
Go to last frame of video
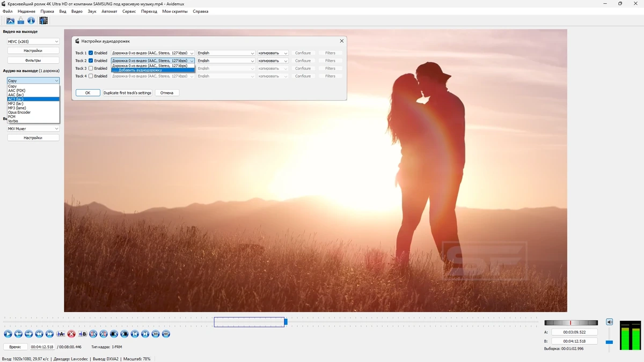click(x=145, y=334)
